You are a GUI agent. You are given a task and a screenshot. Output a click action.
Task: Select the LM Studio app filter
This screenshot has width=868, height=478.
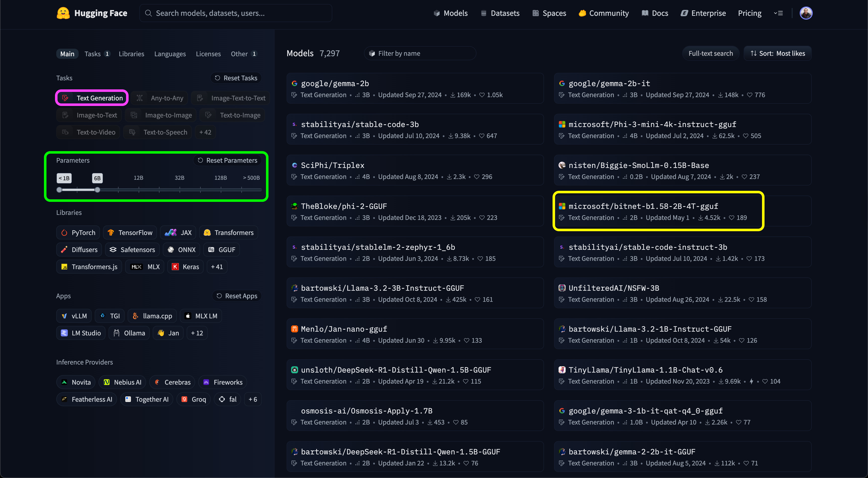[x=81, y=333]
